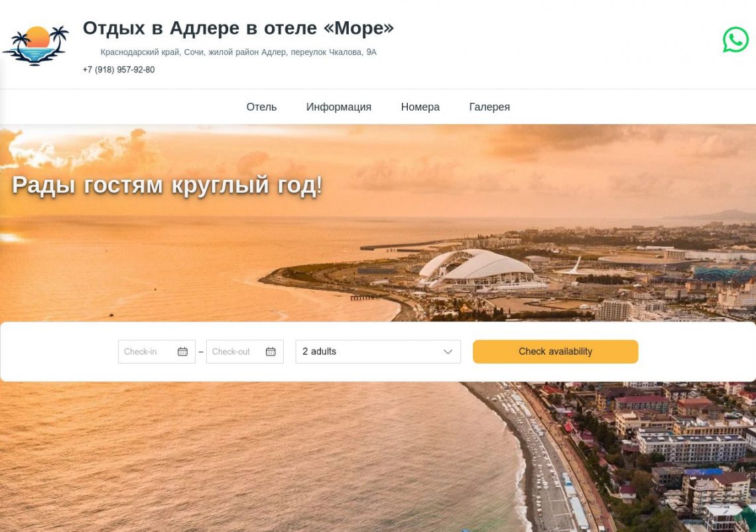Focus the Check-out date field
The image size is (756, 532).
(x=245, y=352)
